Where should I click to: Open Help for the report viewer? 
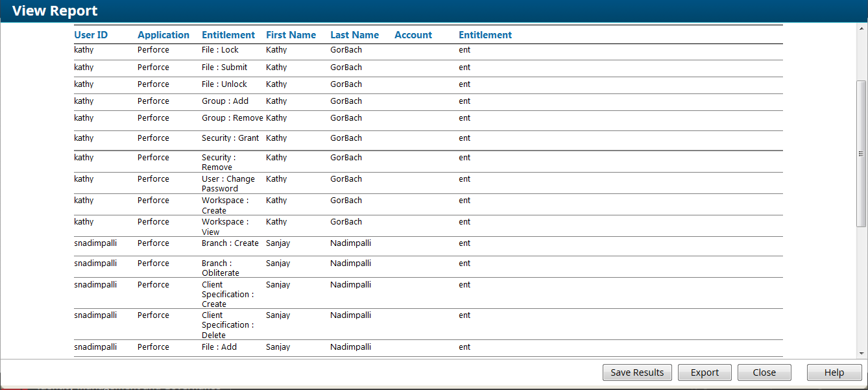tap(834, 372)
